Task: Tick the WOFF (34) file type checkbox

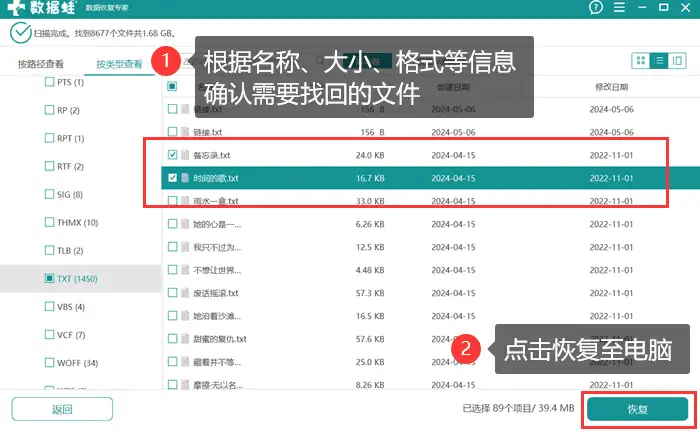Action: tap(50, 363)
